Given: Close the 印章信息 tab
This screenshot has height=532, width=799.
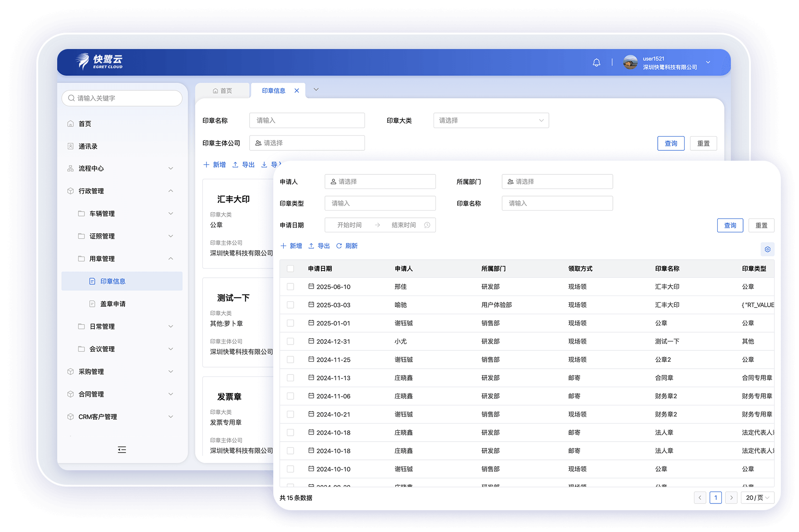Looking at the screenshot, I should [297, 91].
